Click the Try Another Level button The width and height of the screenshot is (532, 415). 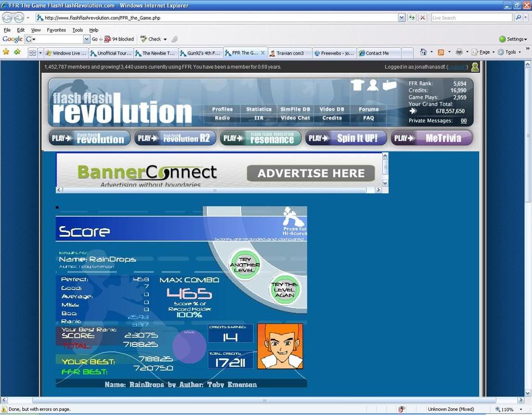coord(244,265)
